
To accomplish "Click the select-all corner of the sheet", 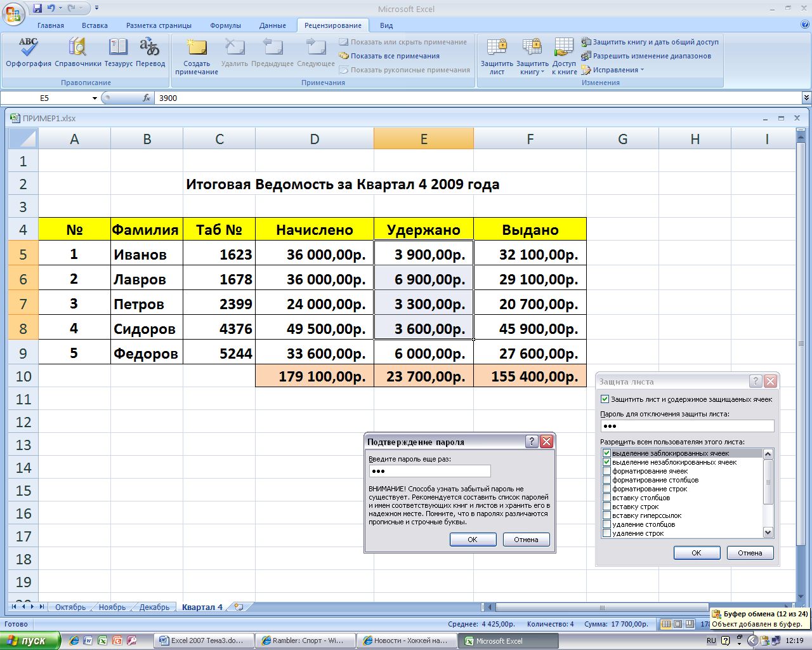I will (x=23, y=138).
